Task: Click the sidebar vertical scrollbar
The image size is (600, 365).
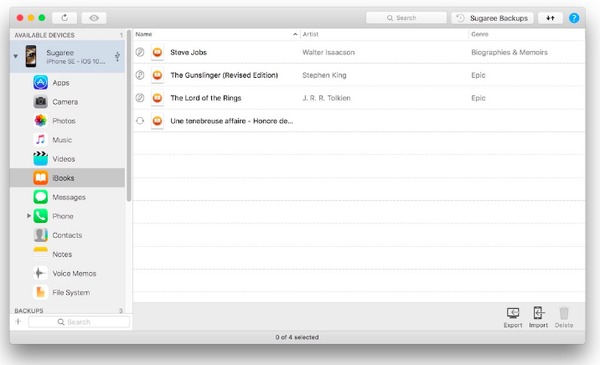Action: tap(129, 115)
